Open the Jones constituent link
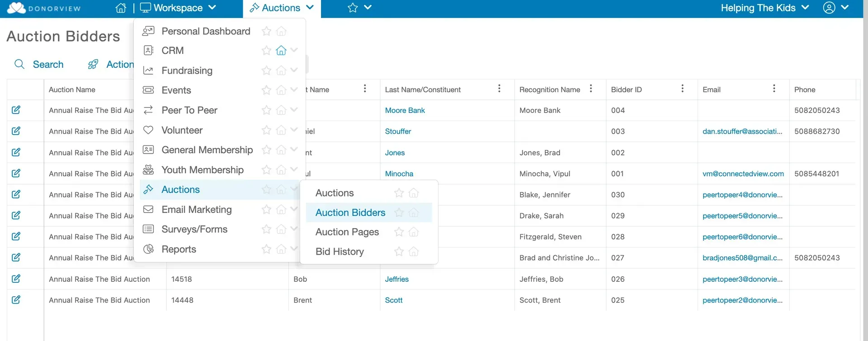Image resolution: width=868 pixels, height=341 pixels. point(395,153)
